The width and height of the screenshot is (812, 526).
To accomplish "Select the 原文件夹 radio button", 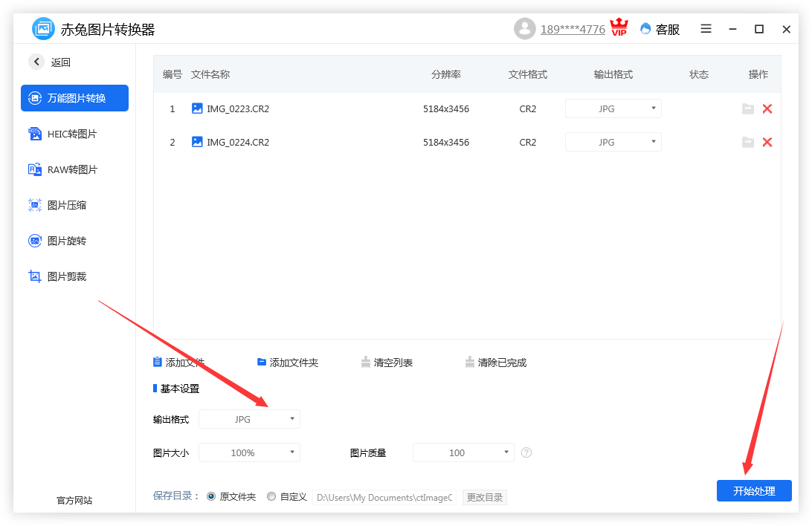I will click(x=211, y=496).
